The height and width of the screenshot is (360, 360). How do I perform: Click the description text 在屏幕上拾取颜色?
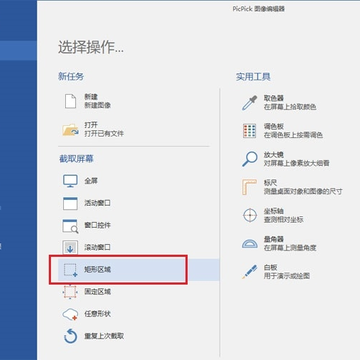[290, 107]
